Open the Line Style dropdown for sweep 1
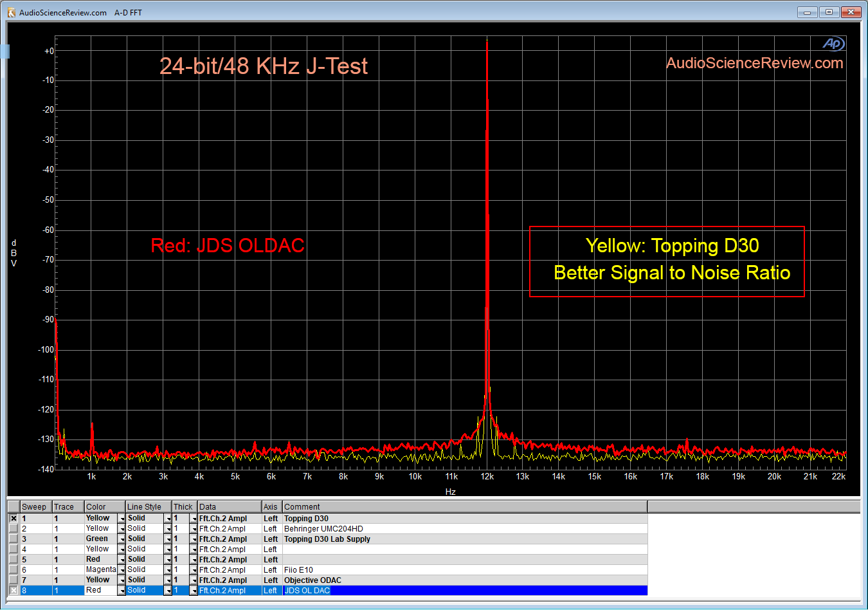This screenshot has height=610, width=868. 168,518
